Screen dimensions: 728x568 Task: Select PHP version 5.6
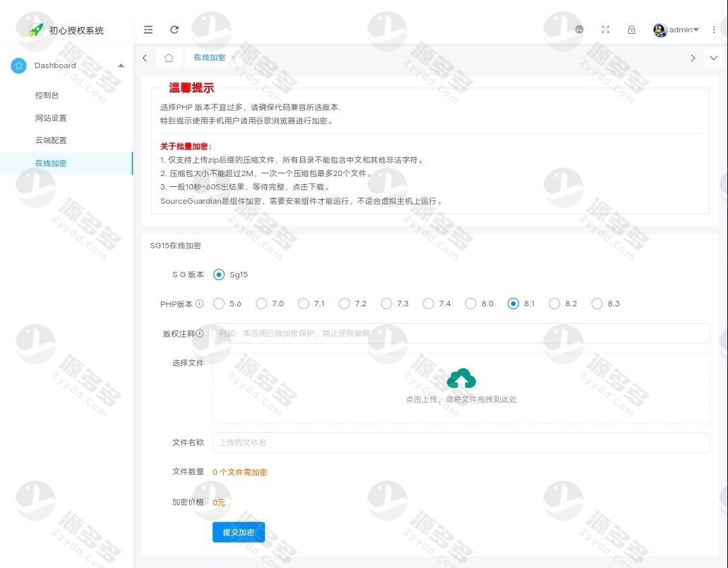(218, 304)
